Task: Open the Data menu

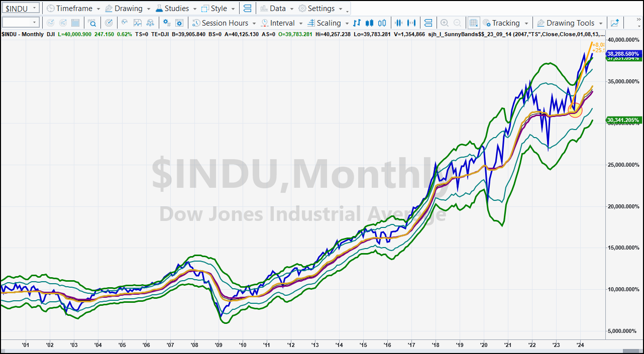Action: click(276, 9)
